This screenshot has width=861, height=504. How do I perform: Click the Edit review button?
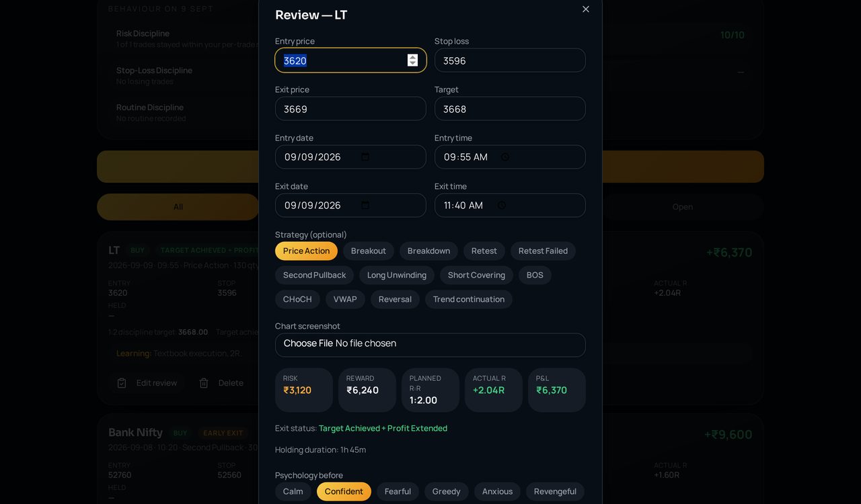coord(147,383)
